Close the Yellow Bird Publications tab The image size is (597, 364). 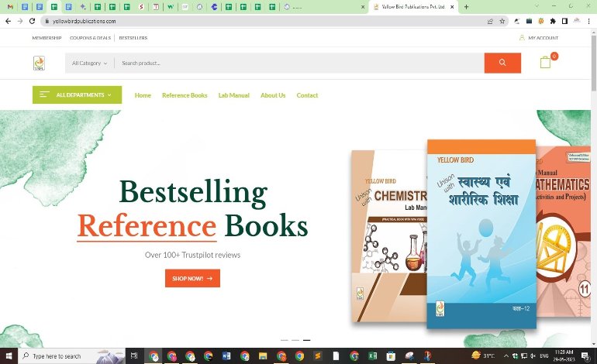coord(452,7)
